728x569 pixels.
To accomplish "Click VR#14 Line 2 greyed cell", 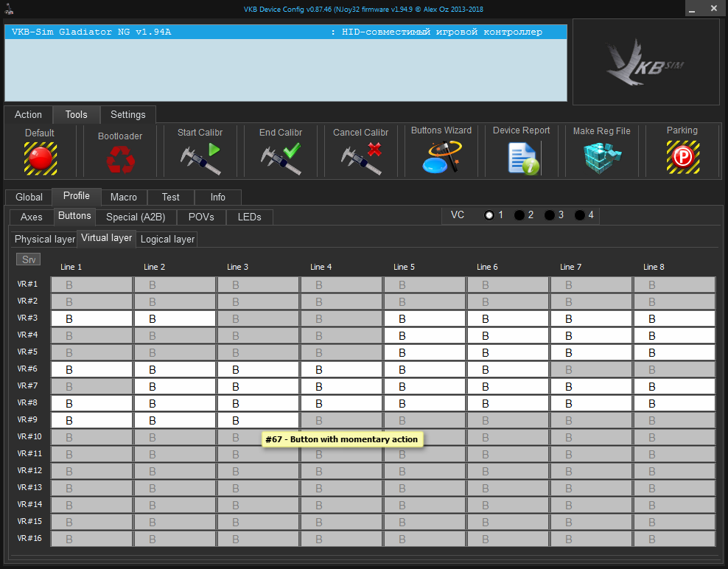I will point(175,505).
